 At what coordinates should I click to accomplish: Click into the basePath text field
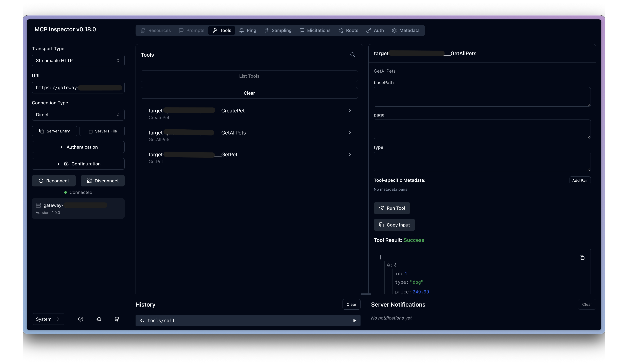click(482, 97)
